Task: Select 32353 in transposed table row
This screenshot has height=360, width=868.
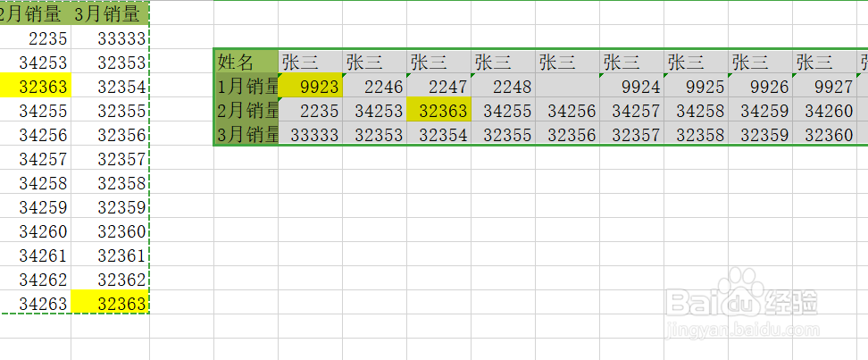Action: 374,134
